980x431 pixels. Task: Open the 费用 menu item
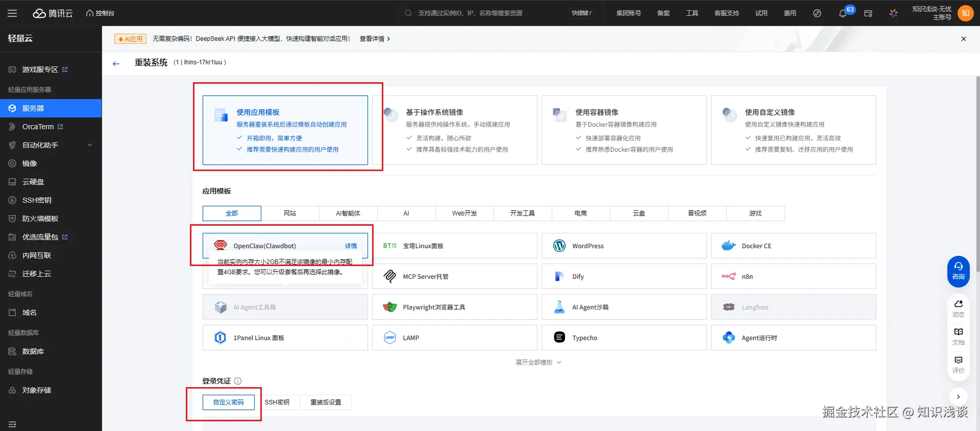[790, 13]
